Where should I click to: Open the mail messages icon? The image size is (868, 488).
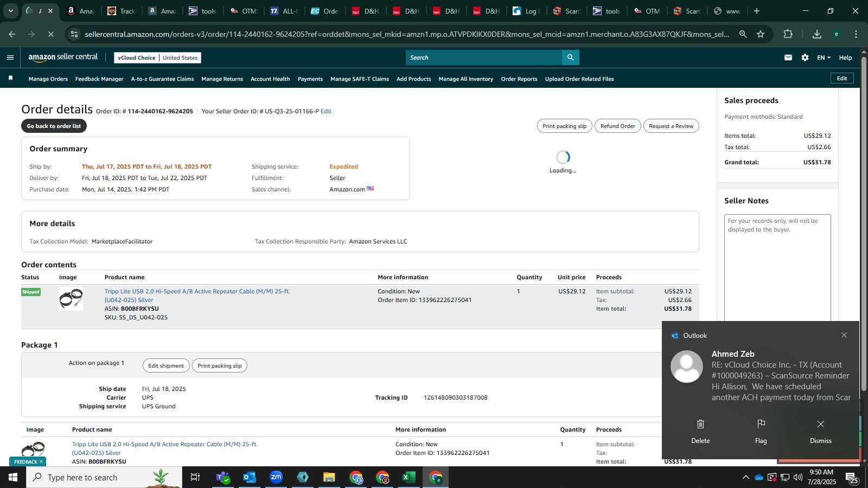(x=788, y=57)
